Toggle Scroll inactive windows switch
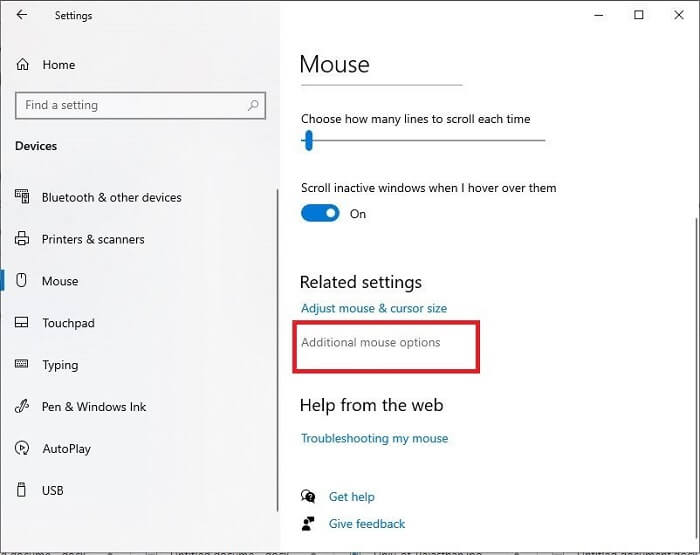Viewport: 700px width, 555px height. (320, 213)
